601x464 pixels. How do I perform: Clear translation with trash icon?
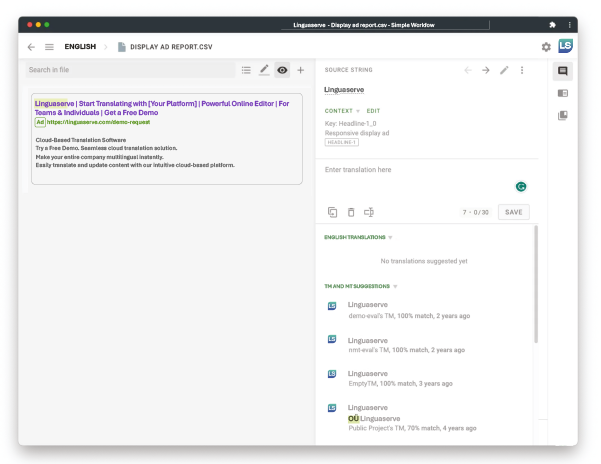[x=351, y=212]
